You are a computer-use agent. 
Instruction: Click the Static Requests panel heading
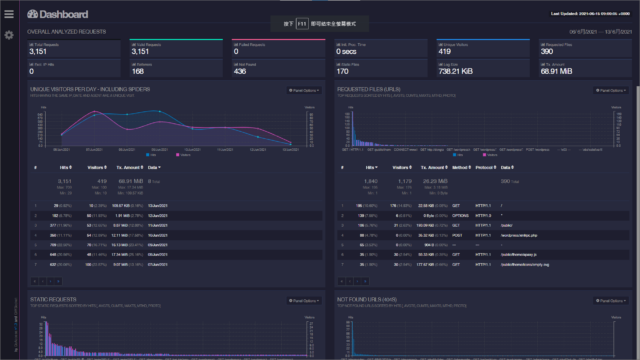pos(53,299)
